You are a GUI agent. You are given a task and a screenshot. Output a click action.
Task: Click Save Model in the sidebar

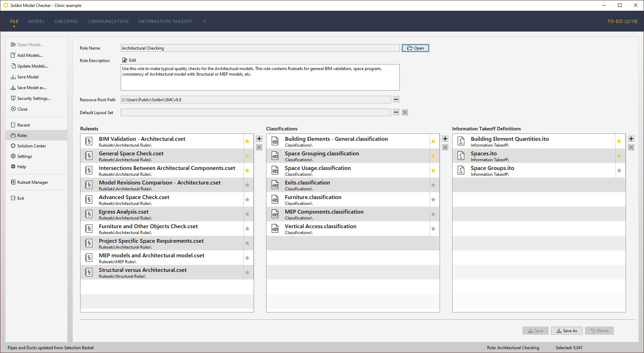pos(25,77)
